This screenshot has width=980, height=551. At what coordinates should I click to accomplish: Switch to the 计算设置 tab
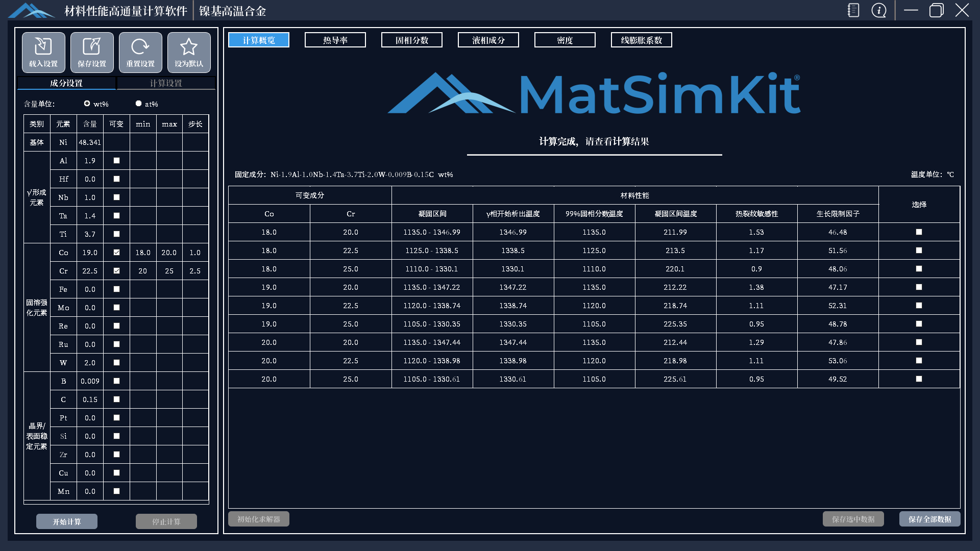(166, 83)
